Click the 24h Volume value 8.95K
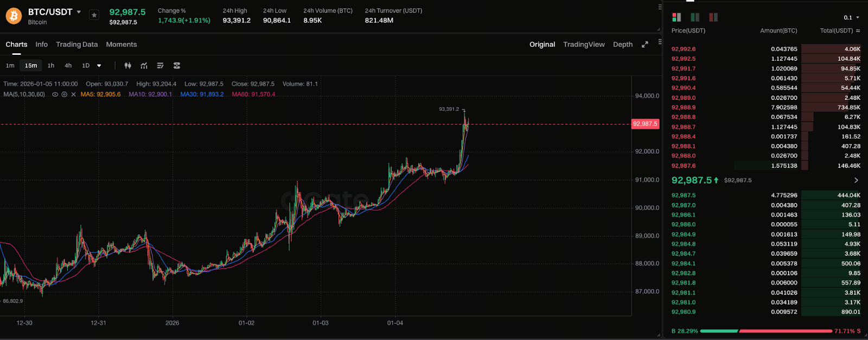Image resolution: width=868 pixels, height=340 pixels. tap(312, 21)
